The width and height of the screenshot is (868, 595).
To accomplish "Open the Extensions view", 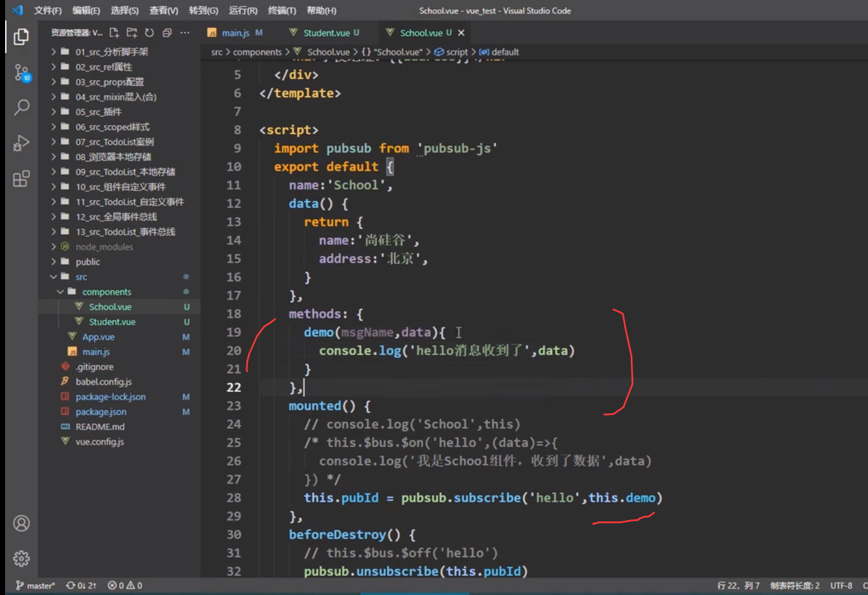I will (x=21, y=179).
